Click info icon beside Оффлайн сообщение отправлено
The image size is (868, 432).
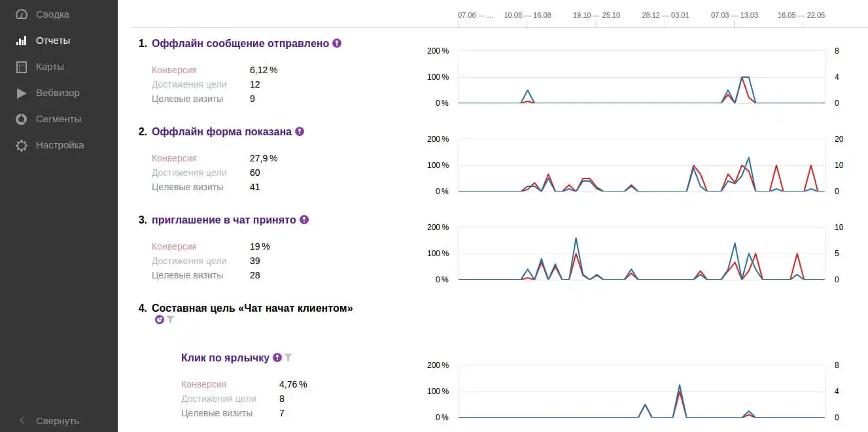(x=337, y=43)
